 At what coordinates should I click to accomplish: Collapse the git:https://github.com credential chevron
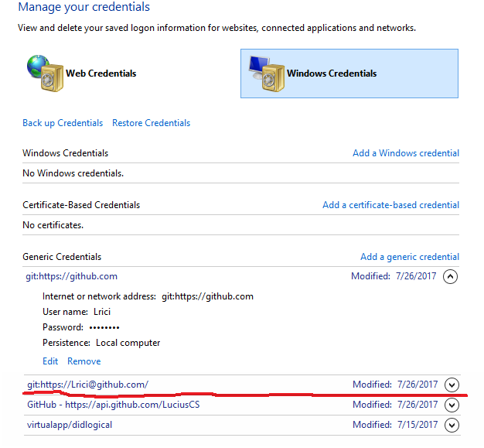[450, 276]
